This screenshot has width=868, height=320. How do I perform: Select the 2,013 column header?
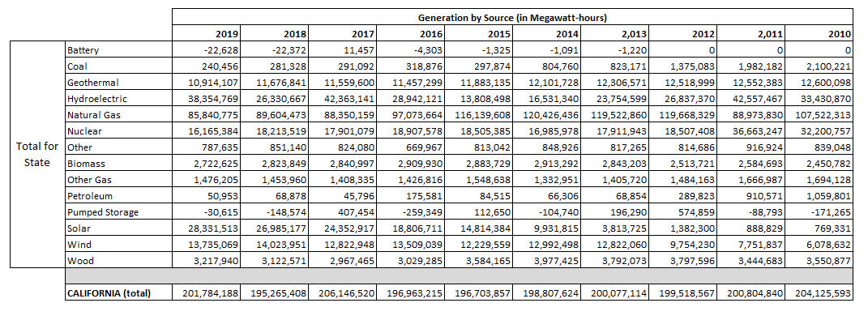[614, 34]
